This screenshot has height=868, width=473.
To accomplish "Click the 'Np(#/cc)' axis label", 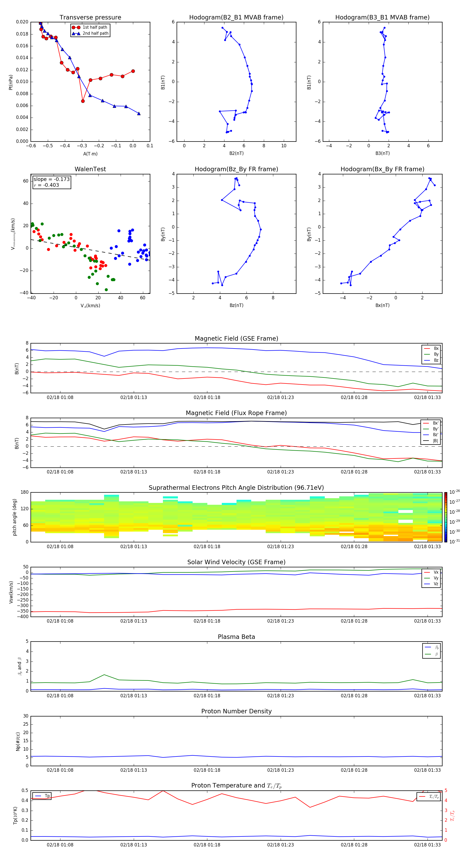I will [x=18, y=741].
